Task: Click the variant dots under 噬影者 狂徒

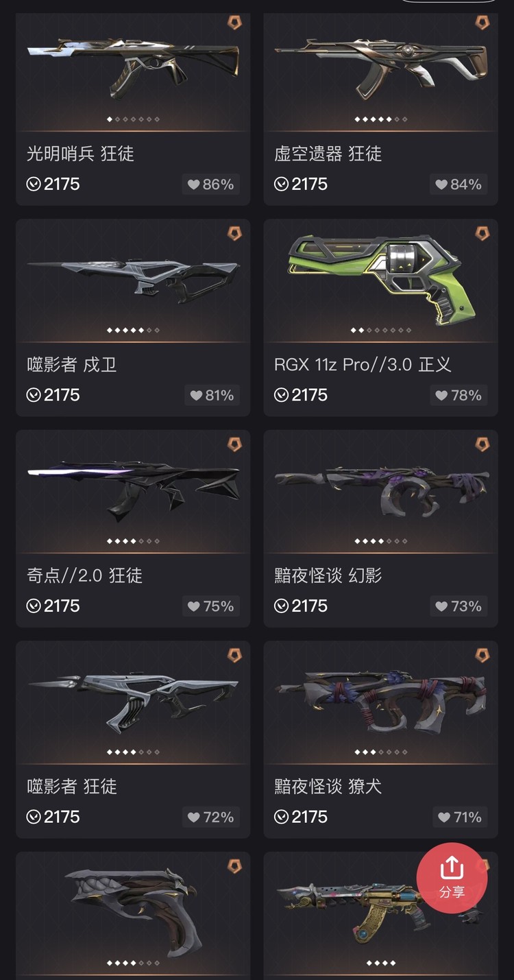Action: click(x=133, y=752)
